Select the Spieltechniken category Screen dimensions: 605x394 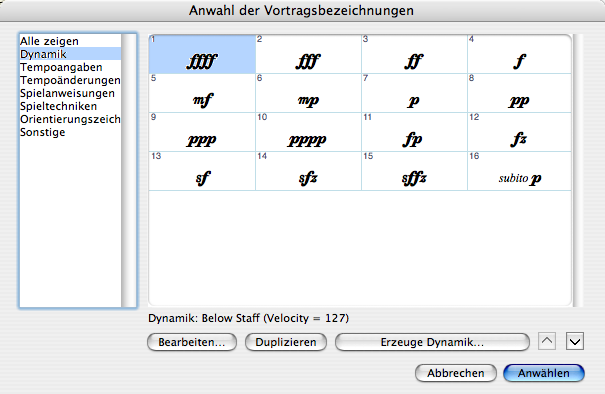(x=70, y=106)
